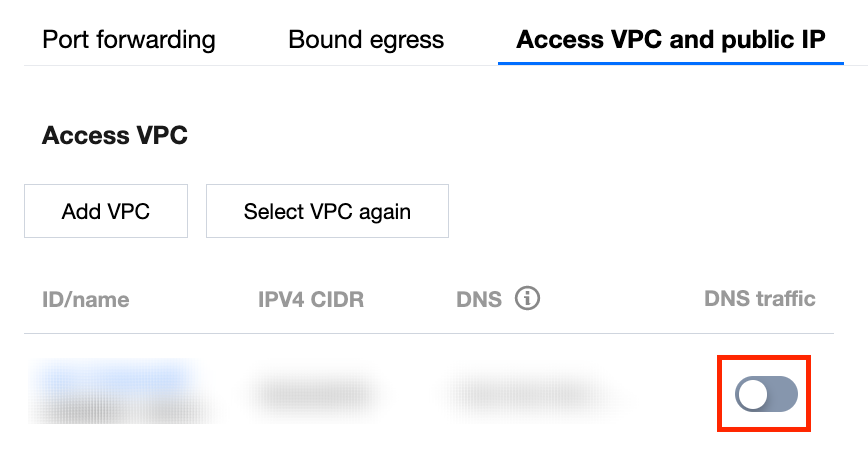Click the blurred IPV4 CIDR value

pos(314,394)
